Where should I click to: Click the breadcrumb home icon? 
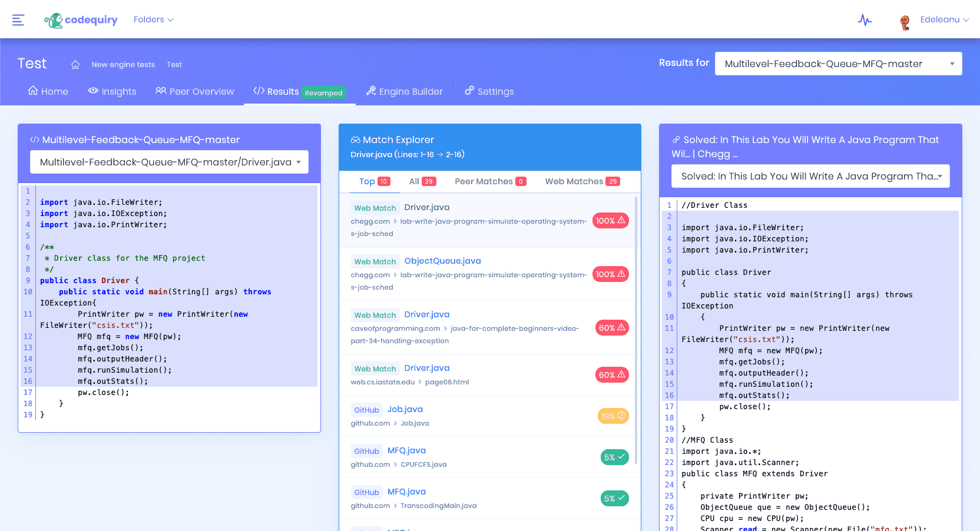point(75,65)
